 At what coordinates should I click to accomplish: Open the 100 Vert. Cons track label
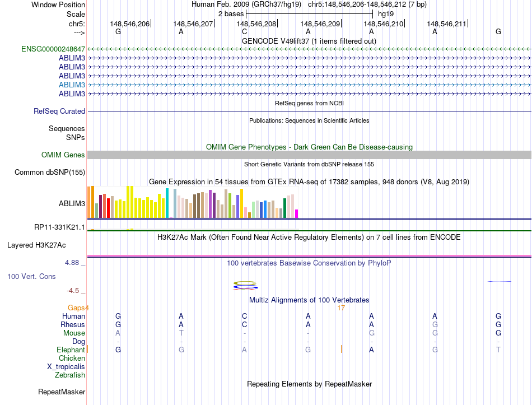pos(31,277)
